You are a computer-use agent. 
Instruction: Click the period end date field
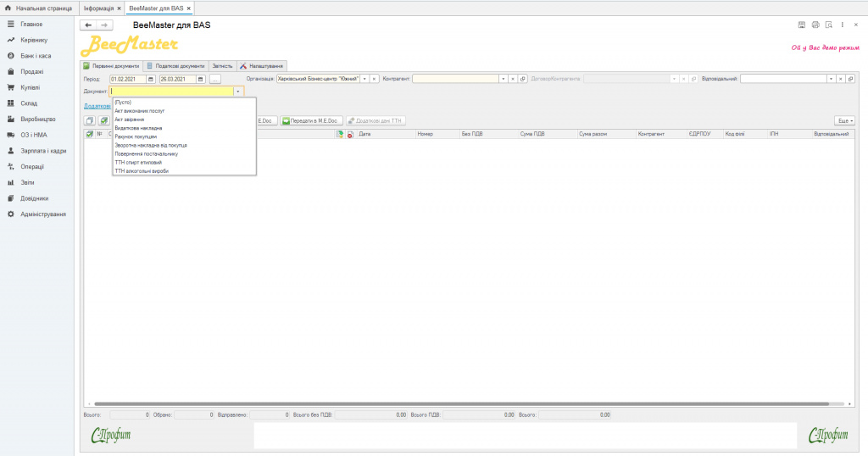pos(178,79)
